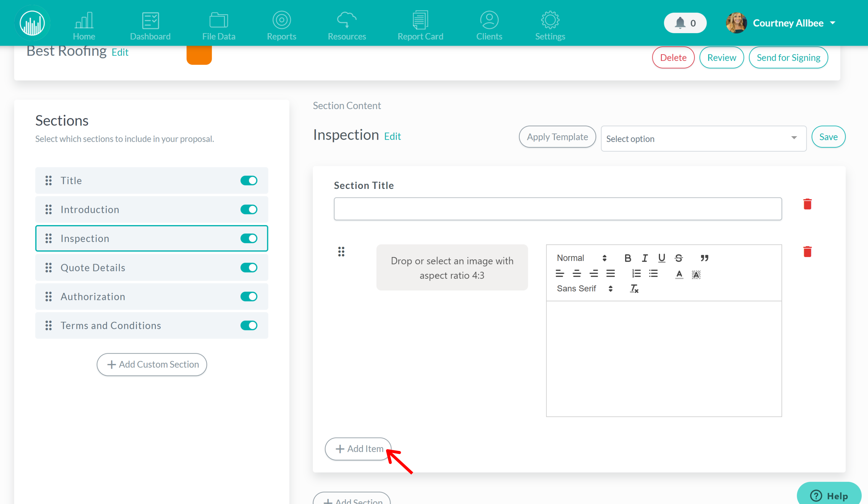The width and height of the screenshot is (868, 504).
Task: Insert a blockquote
Action: 704,258
